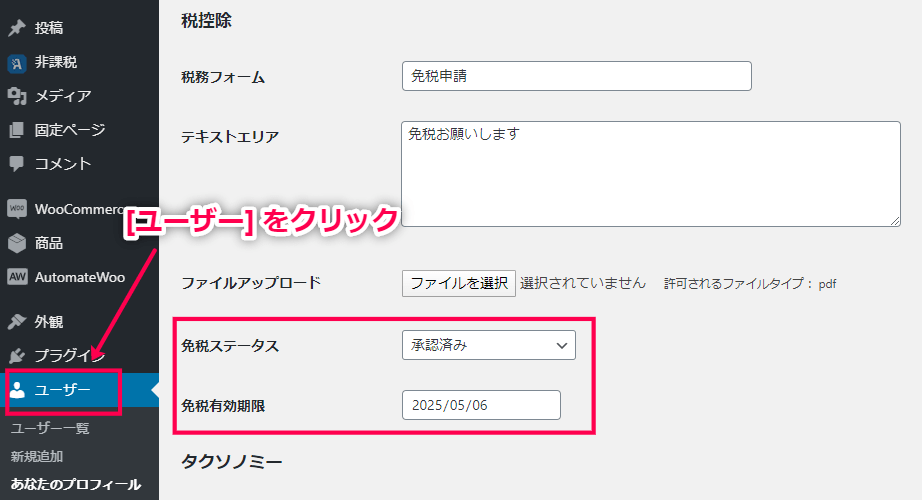Click the 免税有効期限 label
The width and height of the screenshot is (922, 500).
coord(223,406)
